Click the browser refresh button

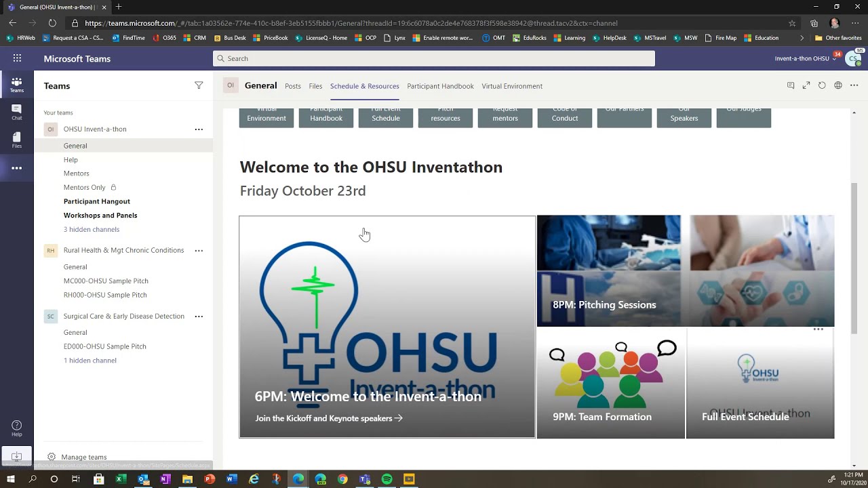(52, 23)
